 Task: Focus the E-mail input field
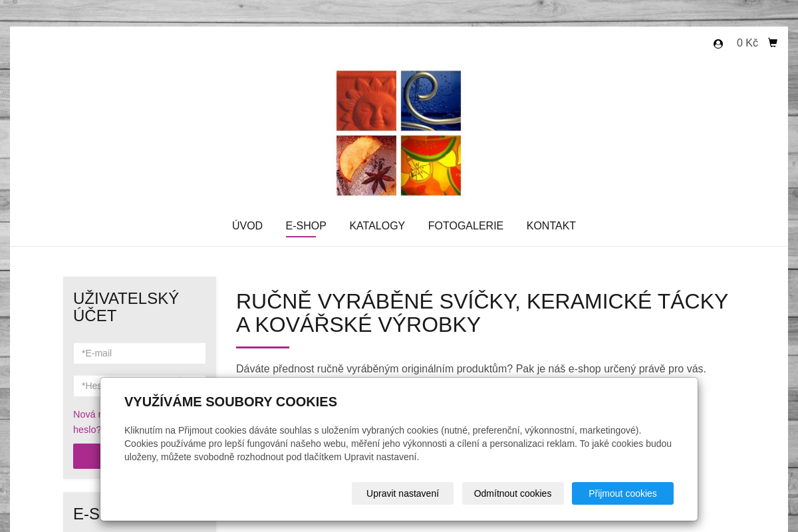coord(140,353)
